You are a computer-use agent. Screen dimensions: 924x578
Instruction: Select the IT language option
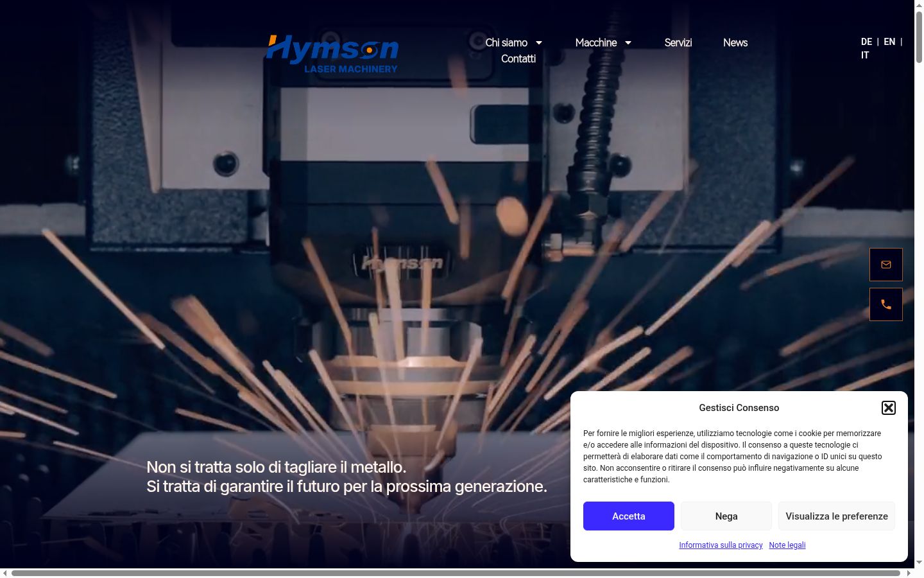pyautogui.click(x=865, y=55)
